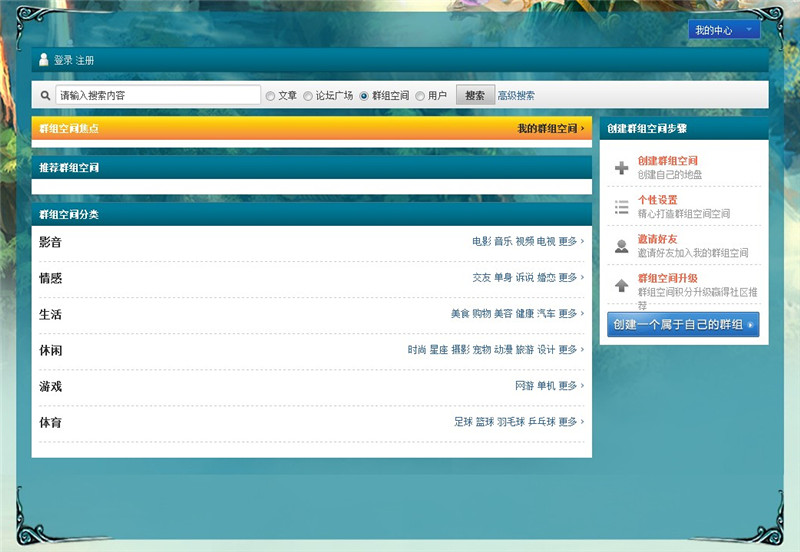Image resolution: width=800 pixels, height=552 pixels.
Task: Open the 情感 category heading
Action: (51, 278)
